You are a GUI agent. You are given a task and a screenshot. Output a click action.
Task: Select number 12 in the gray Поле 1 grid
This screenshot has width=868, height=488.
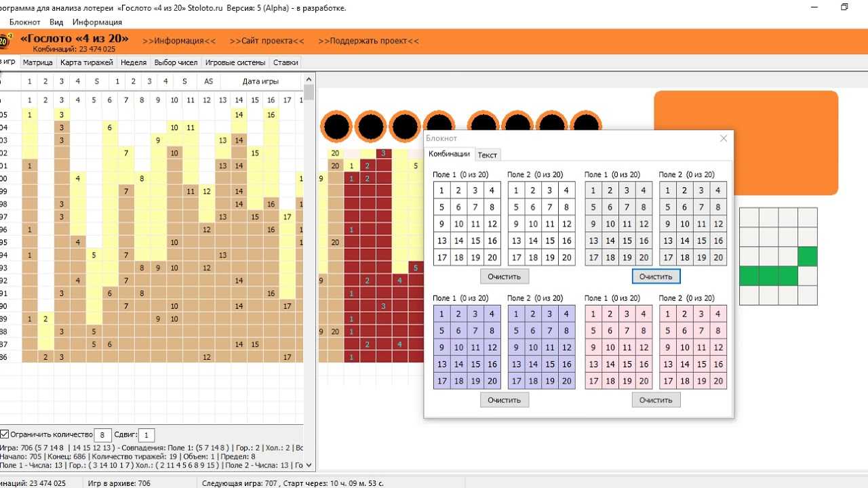pyautogui.click(x=644, y=224)
